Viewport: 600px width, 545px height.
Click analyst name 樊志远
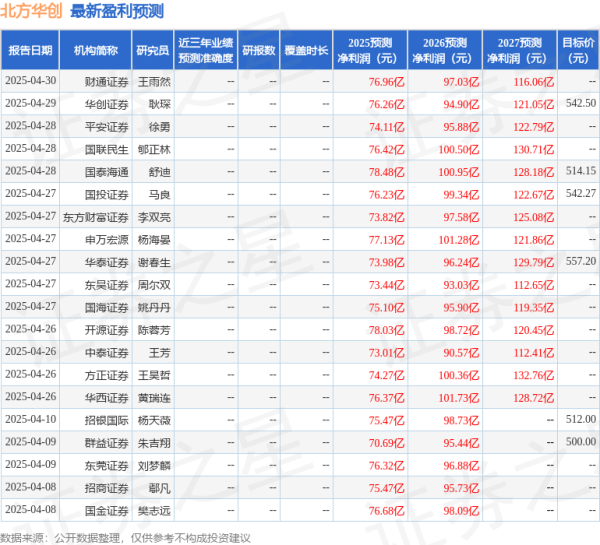click(x=153, y=509)
